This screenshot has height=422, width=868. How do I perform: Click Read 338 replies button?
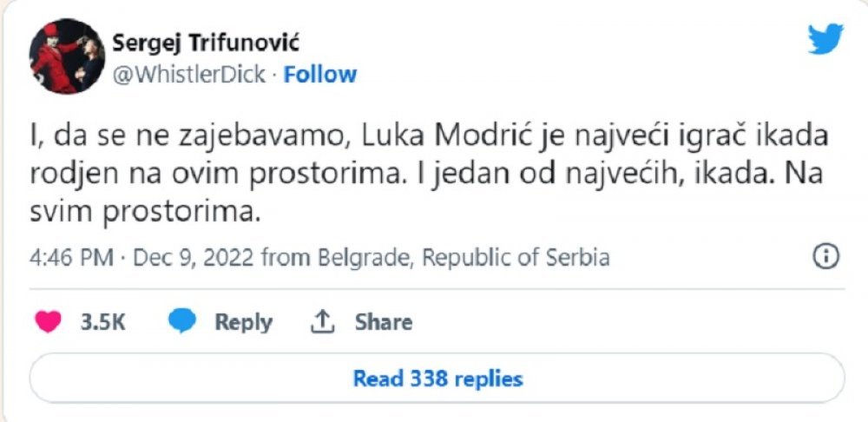coord(437,379)
